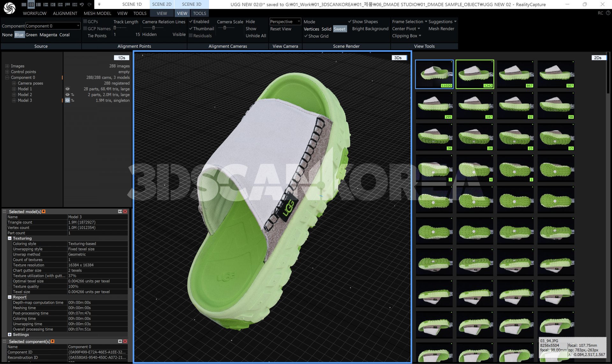Expand the Settings section
612x364 pixels.
tap(10, 334)
